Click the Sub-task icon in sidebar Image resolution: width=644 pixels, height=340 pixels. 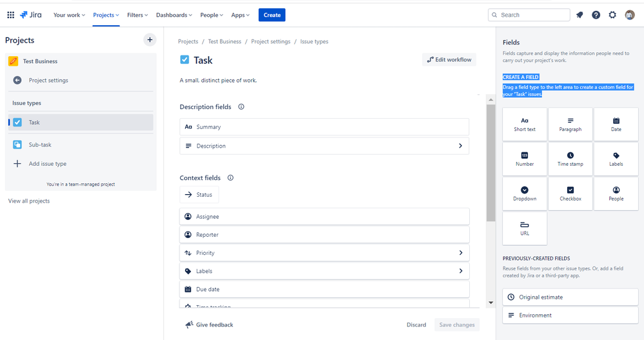(17, 145)
